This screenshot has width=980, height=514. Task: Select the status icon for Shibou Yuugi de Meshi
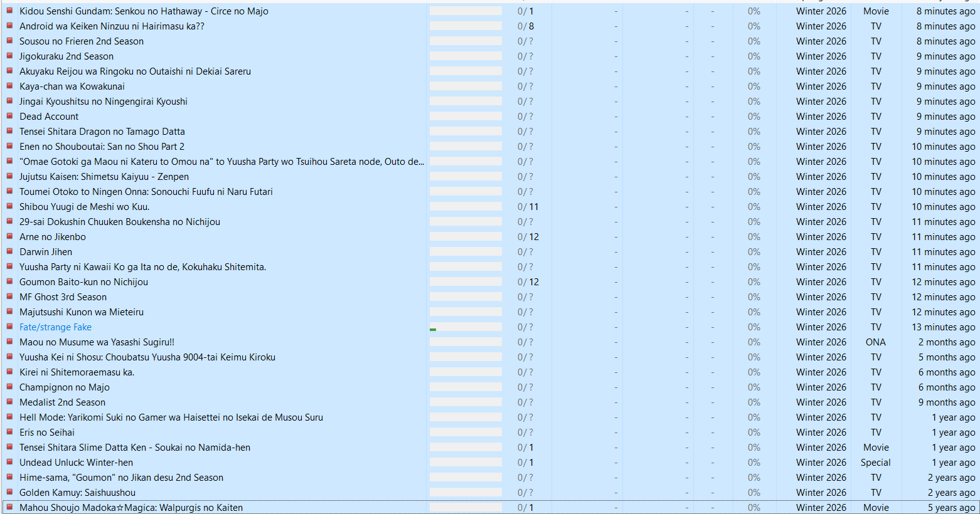[9, 206]
